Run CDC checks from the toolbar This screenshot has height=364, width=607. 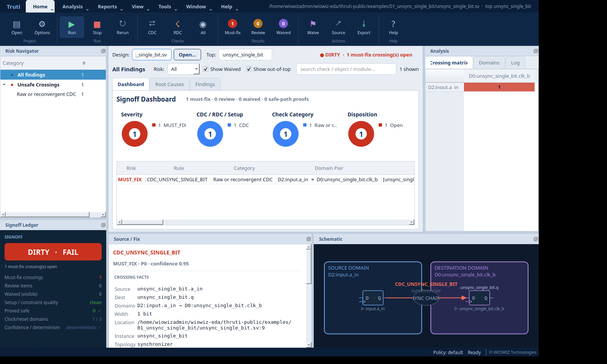coord(152,27)
